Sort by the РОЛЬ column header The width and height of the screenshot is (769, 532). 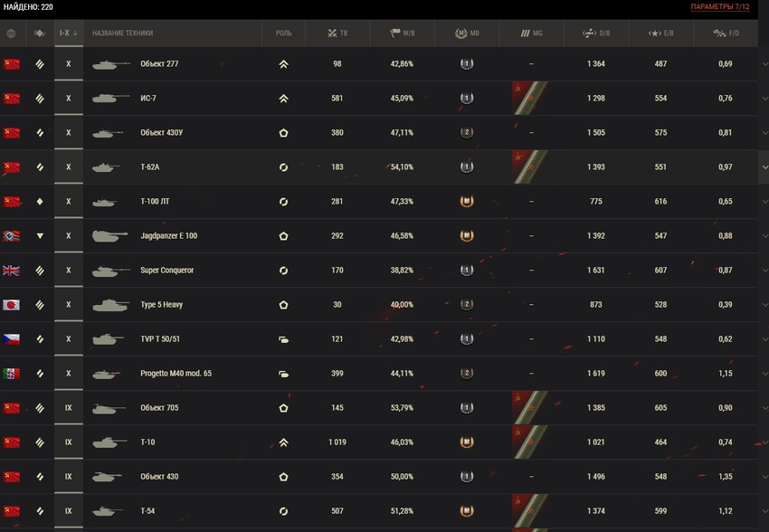[283, 33]
